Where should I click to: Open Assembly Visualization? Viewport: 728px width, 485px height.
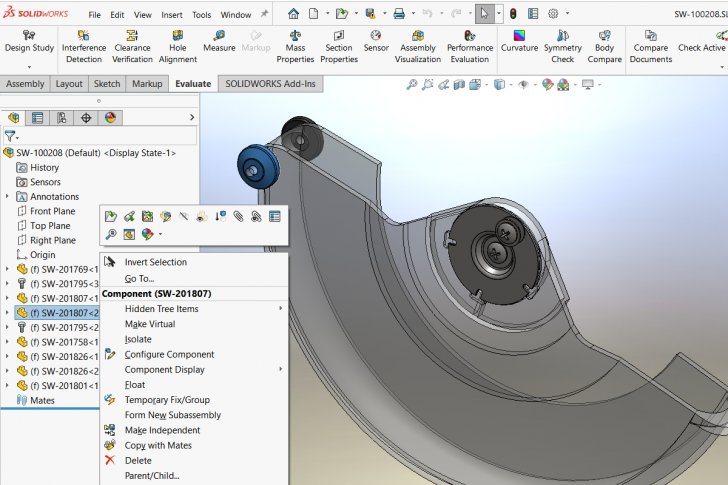click(417, 46)
